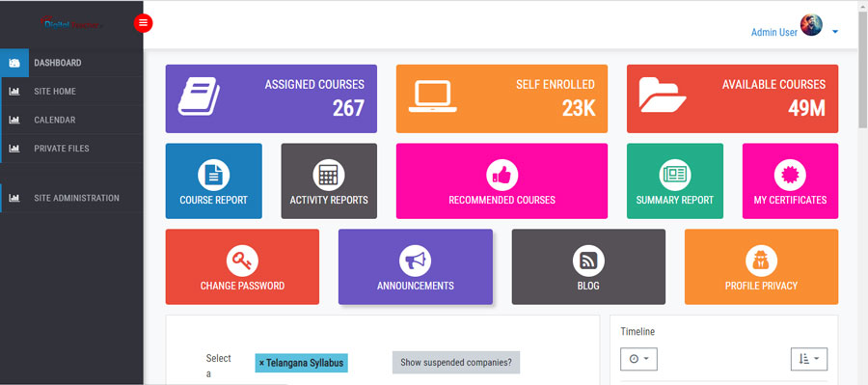Open the My Certificates badge icon
This screenshot has height=385, width=868.
click(790, 175)
